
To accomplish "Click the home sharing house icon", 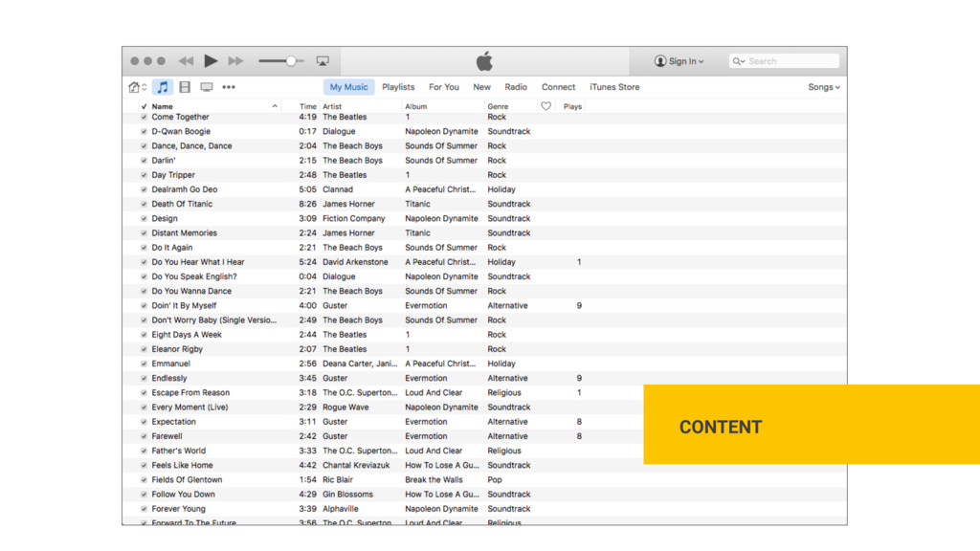I will click(x=134, y=87).
